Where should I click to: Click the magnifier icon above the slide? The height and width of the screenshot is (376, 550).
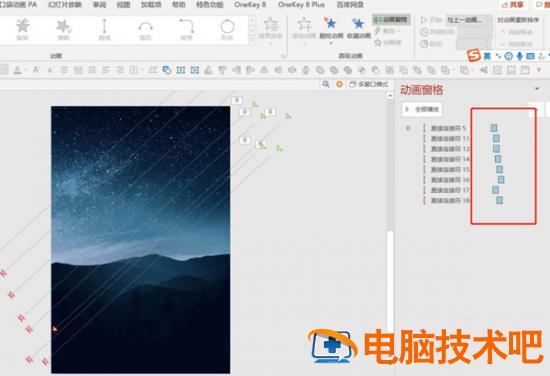tap(326, 84)
